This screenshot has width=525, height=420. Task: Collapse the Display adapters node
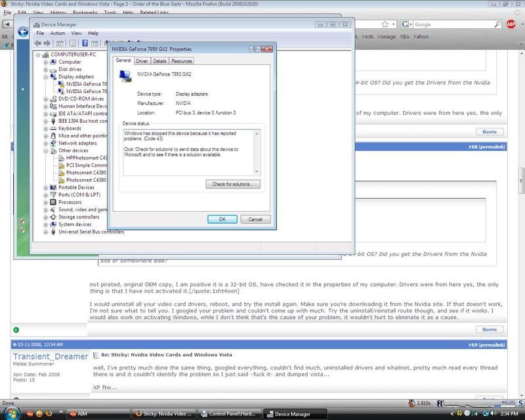pos(45,77)
